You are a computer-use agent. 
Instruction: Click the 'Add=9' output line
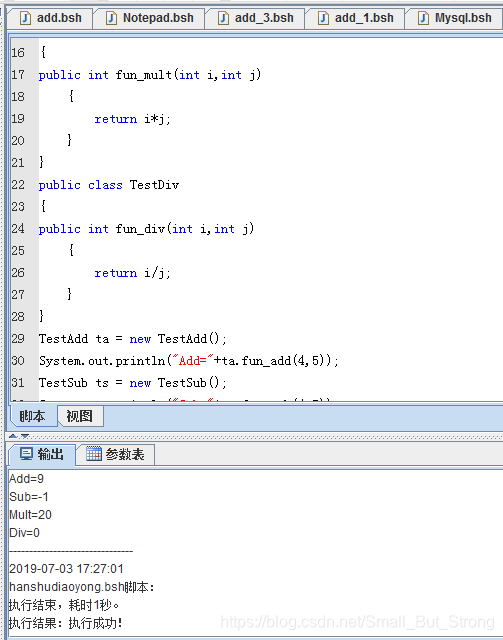[x=27, y=478]
